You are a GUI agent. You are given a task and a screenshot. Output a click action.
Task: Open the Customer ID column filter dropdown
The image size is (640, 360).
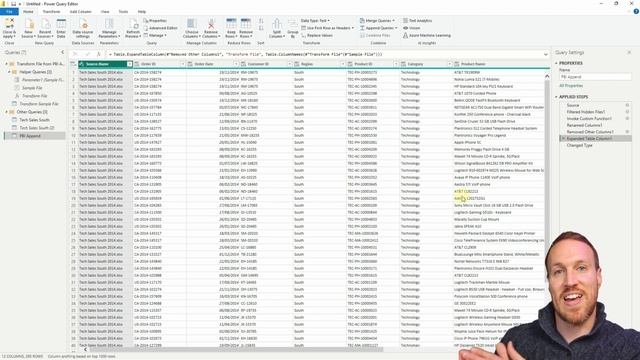tap(289, 64)
